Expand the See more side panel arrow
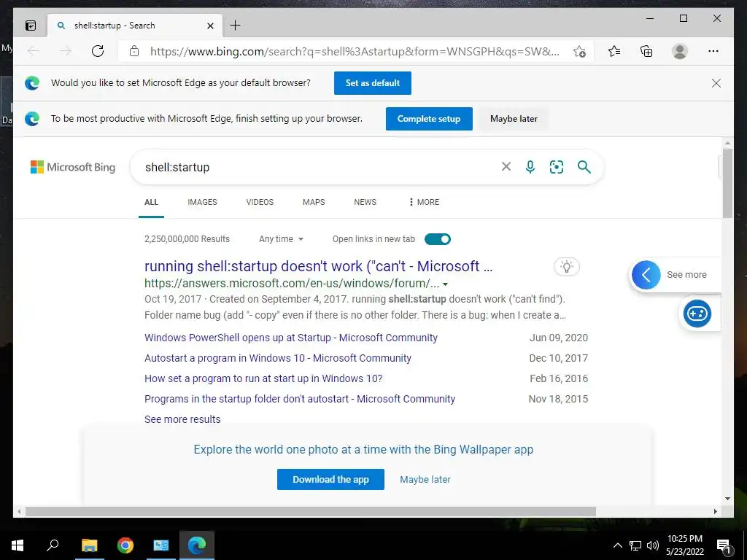Viewport: 747px width, 560px height. coord(646,275)
